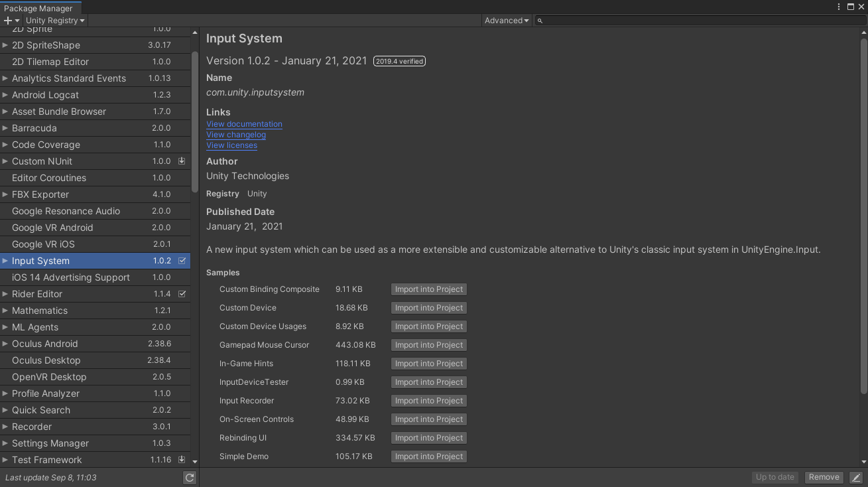Select Asset Bundle Browser package
This screenshot has height=487, width=868.
pyautogui.click(x=95, y=111)
